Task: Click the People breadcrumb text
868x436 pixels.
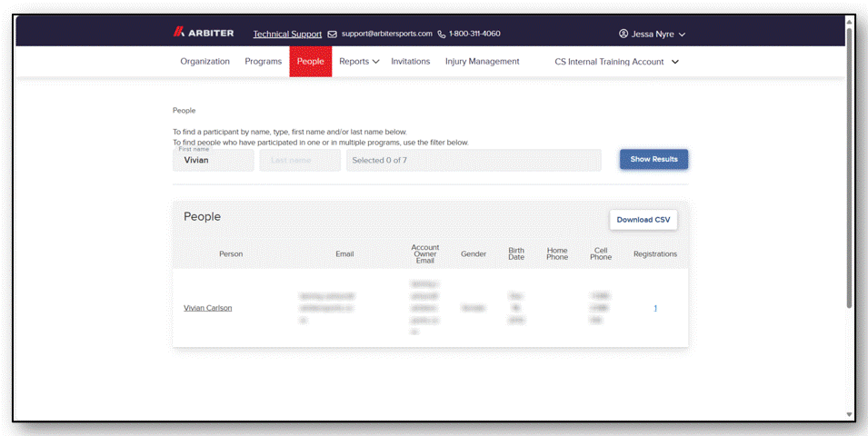Action: (x=185, y=111)
